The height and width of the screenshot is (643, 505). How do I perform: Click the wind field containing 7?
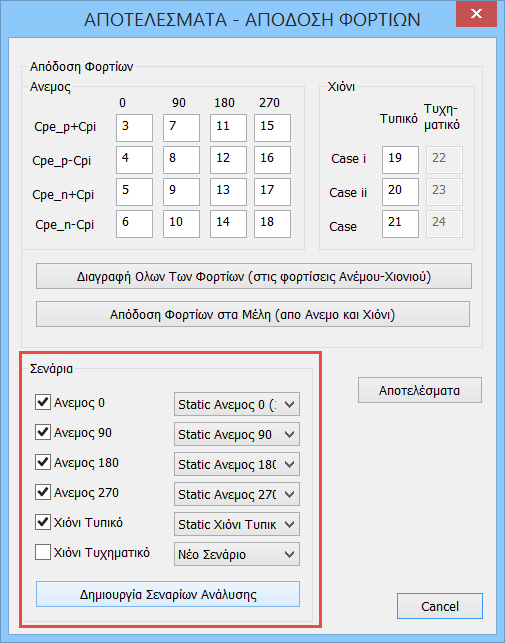click(181, 128)
